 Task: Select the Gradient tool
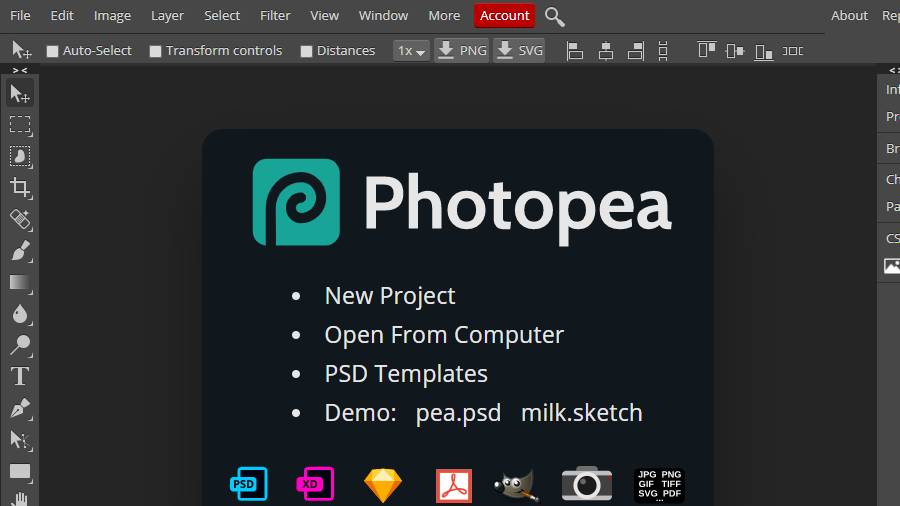20,283
